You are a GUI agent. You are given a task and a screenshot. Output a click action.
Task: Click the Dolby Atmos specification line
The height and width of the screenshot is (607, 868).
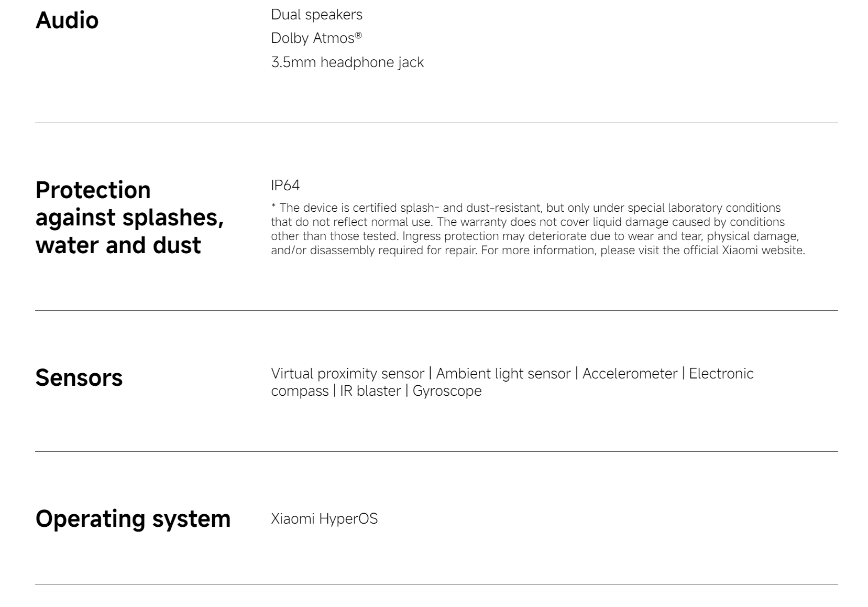coord(316,38)
